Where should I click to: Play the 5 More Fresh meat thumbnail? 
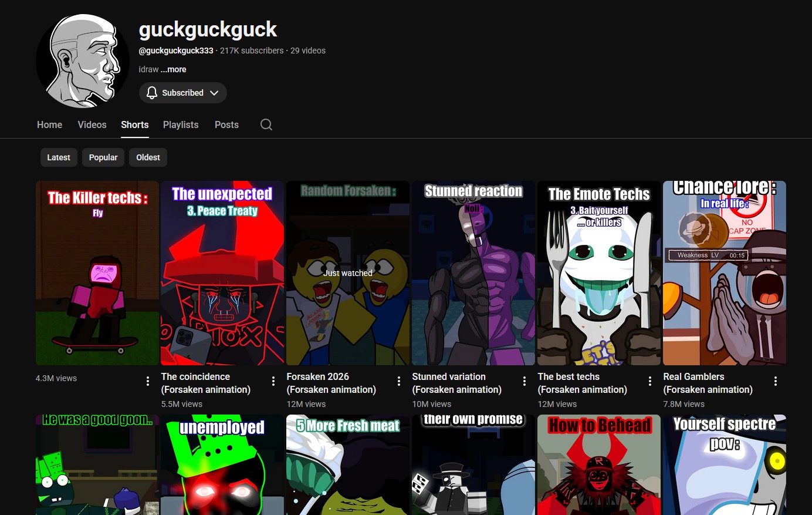349,465
